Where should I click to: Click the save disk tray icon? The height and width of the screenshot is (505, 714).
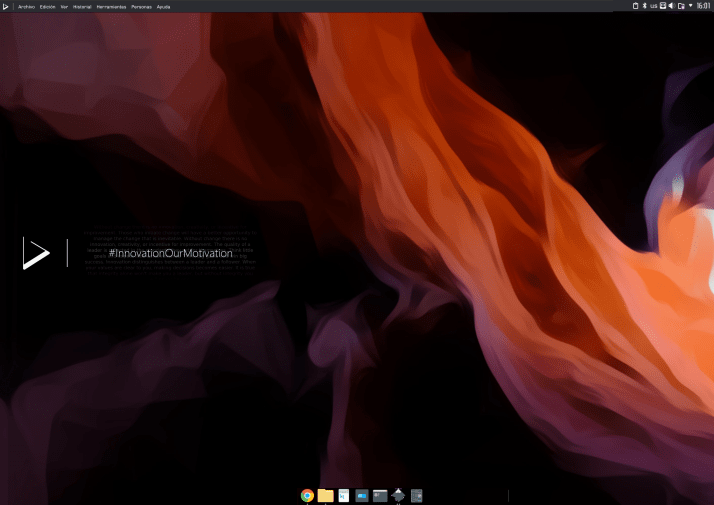point(662,6)
